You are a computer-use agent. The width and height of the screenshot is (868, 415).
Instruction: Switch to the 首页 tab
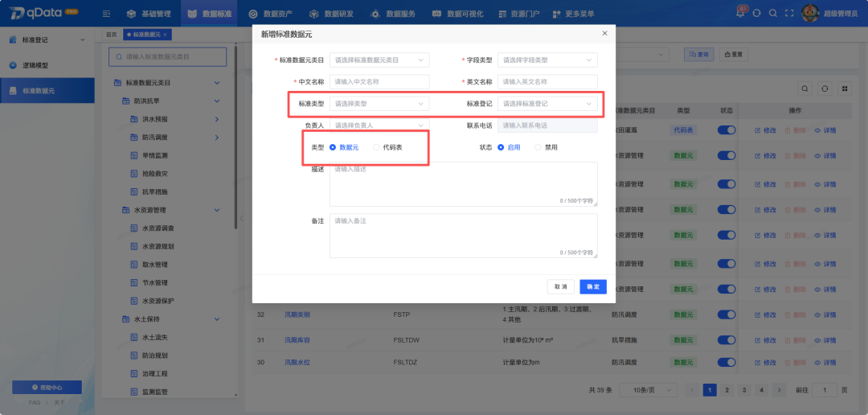(x=112, y=35)
